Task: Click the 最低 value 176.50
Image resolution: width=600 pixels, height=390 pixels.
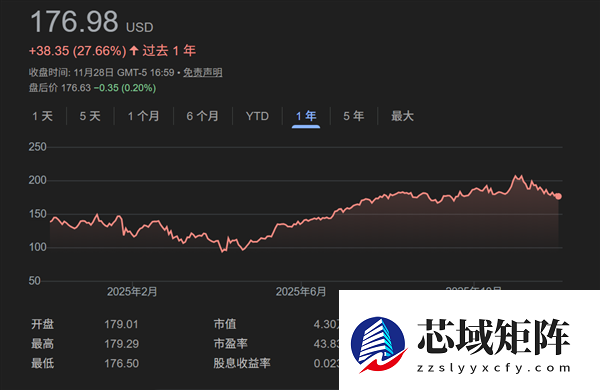Action: tap(121, 363)
